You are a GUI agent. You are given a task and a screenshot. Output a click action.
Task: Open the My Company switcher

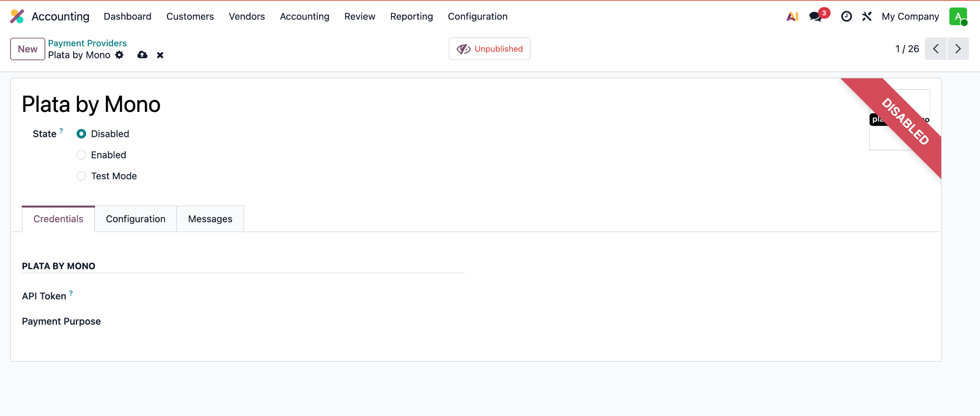[x=910, y=16]
